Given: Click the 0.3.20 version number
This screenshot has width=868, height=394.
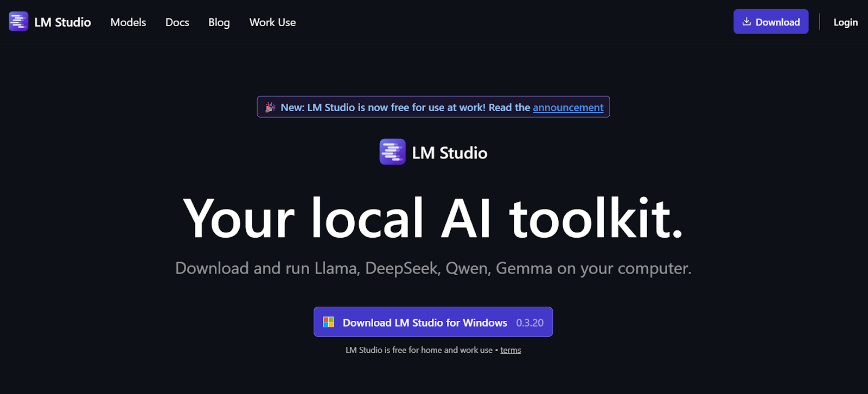Looking at the screenshot, I should point(529,323).
